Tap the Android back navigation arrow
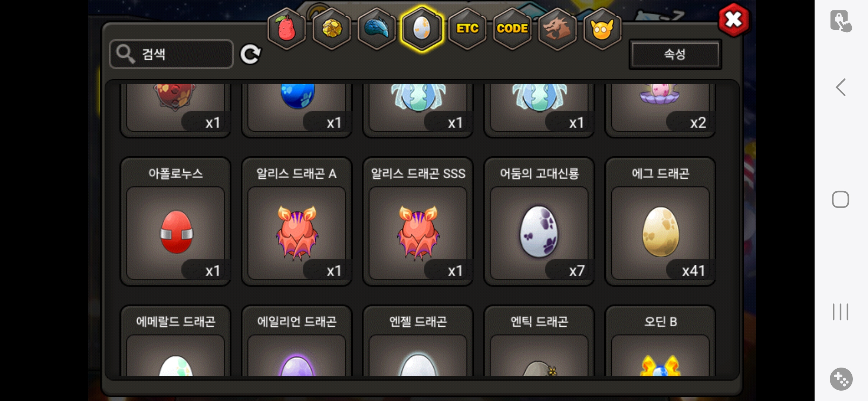Image resolution: width=868 pixels, height=401 pixels. (x=841, y=88)
